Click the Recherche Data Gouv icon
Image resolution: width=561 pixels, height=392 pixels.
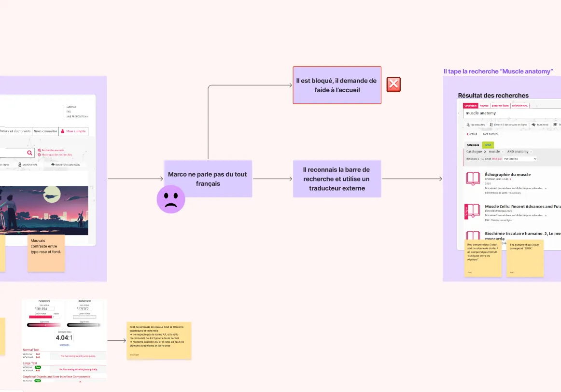[53, 165]
